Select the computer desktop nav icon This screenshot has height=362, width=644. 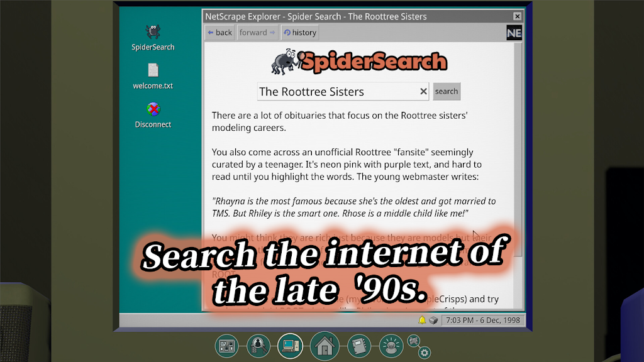coord(290,346)
